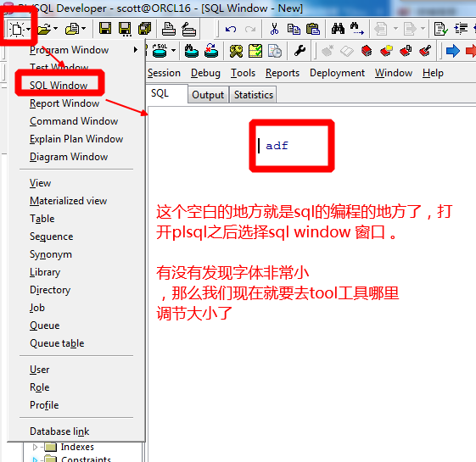Switch to the Output tab

[x=208, y=95]
